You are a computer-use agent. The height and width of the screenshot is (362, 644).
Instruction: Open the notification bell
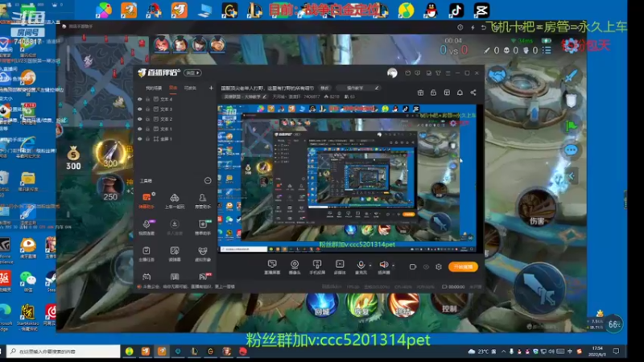460,93
